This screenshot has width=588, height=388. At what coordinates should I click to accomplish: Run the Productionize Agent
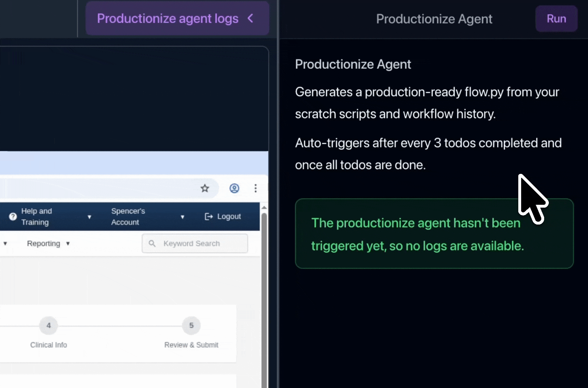point(556,18)
